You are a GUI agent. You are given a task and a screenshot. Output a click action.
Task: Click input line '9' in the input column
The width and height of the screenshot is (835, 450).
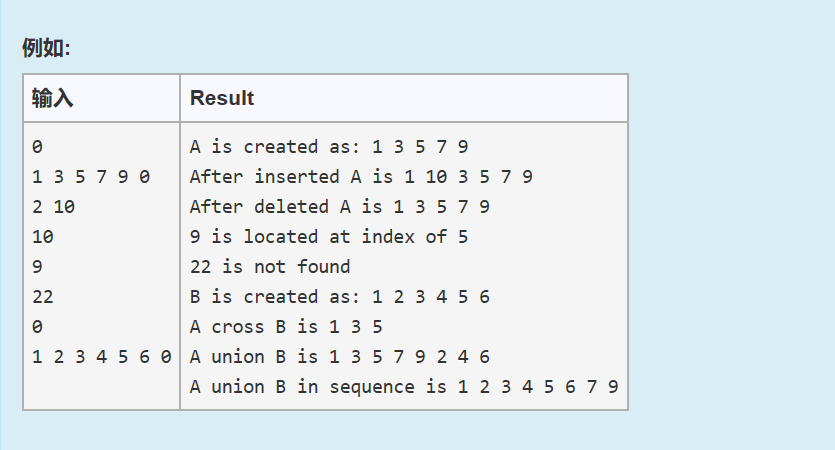pyautogui.click(x=37, y=267)
